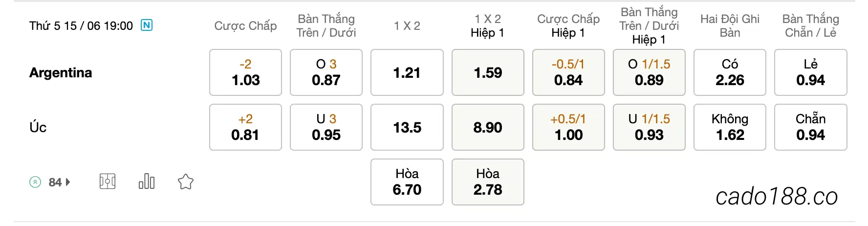868x226 pixels.
Task: Click the green double-chevron circle icon
Action: pos(35,182)
